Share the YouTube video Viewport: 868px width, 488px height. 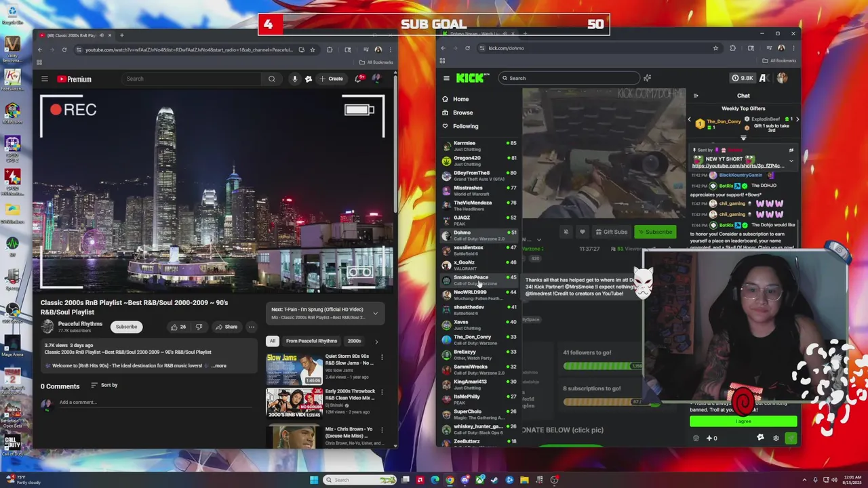point(226,327)
